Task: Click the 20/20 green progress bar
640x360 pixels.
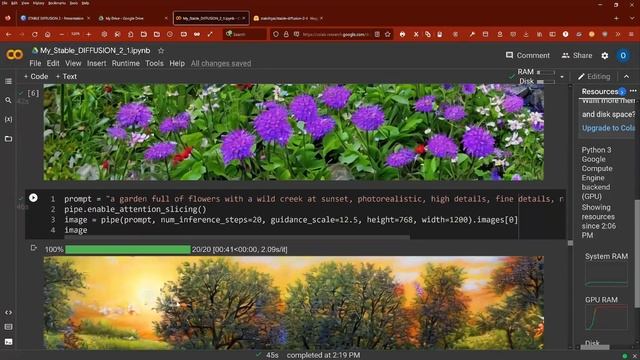Action: [128, 249]
